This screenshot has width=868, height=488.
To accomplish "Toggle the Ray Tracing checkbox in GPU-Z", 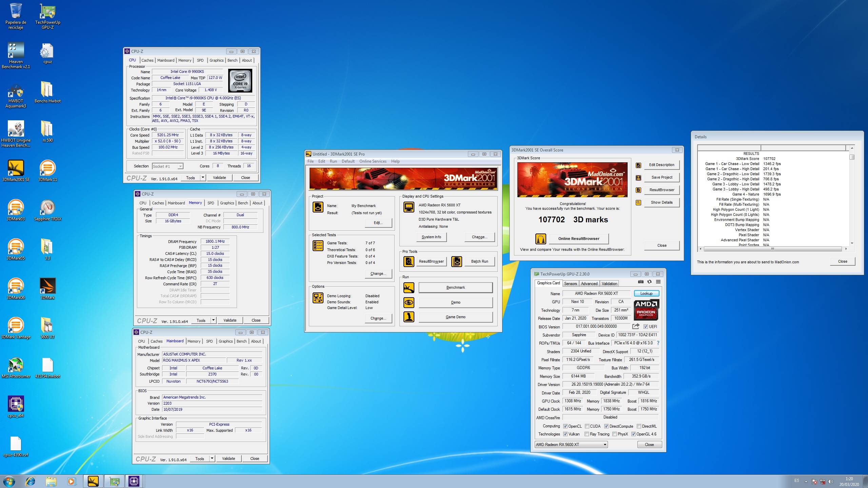I will tap(587, 434).
